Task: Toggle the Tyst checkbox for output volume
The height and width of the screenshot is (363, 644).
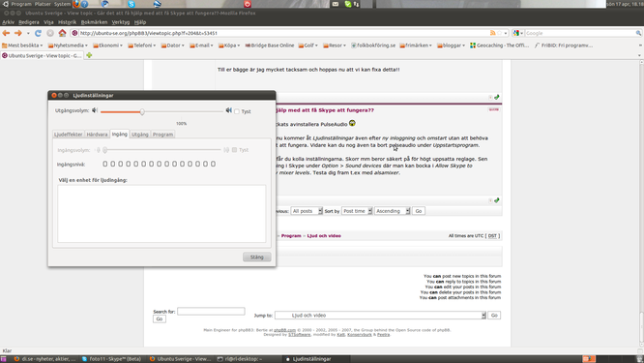Action: (237, 111)
